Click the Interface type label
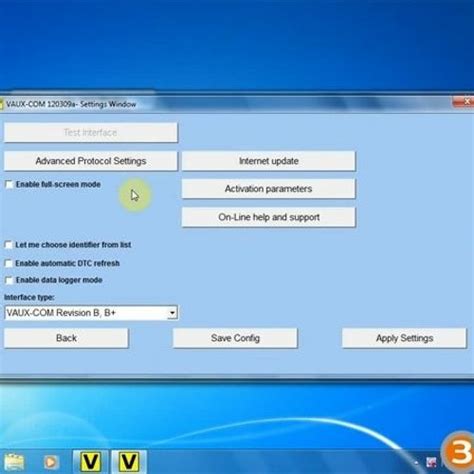The height and width of the screenshot is (474, 474). 29,297
